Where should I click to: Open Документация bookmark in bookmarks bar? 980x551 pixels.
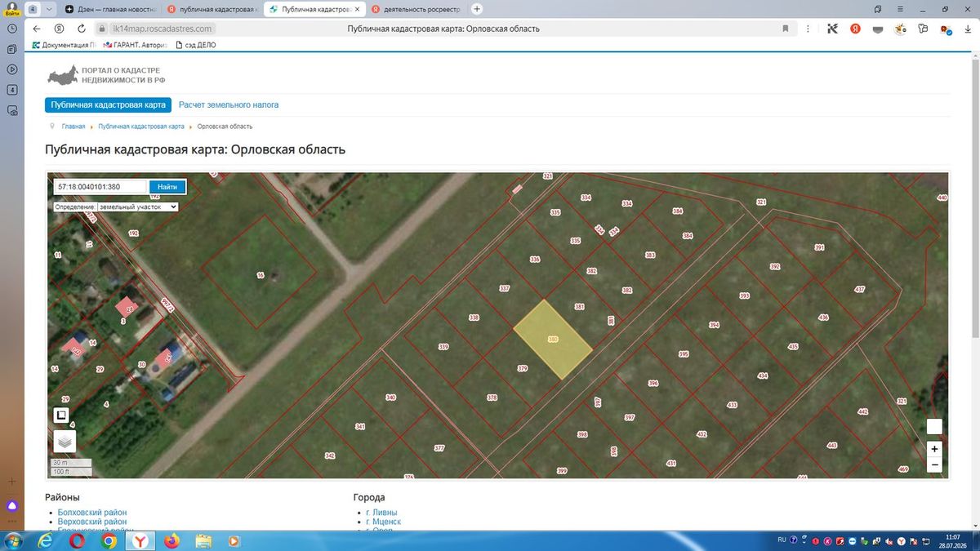point(64,45)
